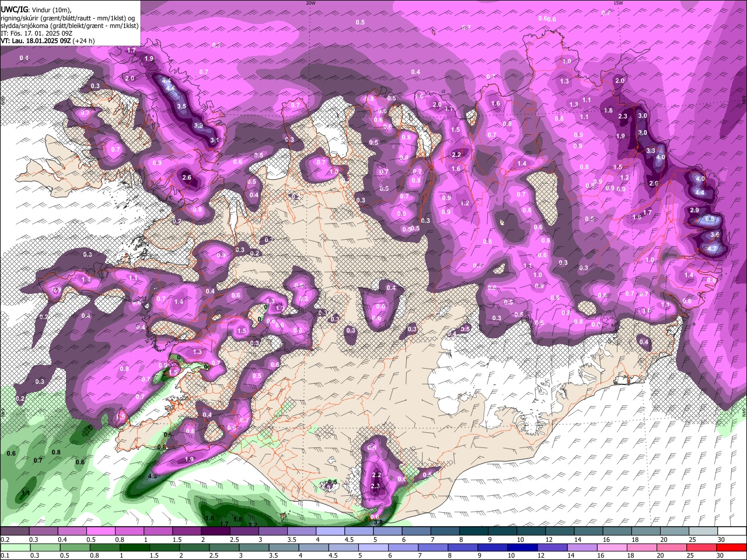Click the bright pink snow swatch between 0.5 and 0.8
Image resolution: width=747 pixels, height=560 pixels.
click(x=100, y=531)
